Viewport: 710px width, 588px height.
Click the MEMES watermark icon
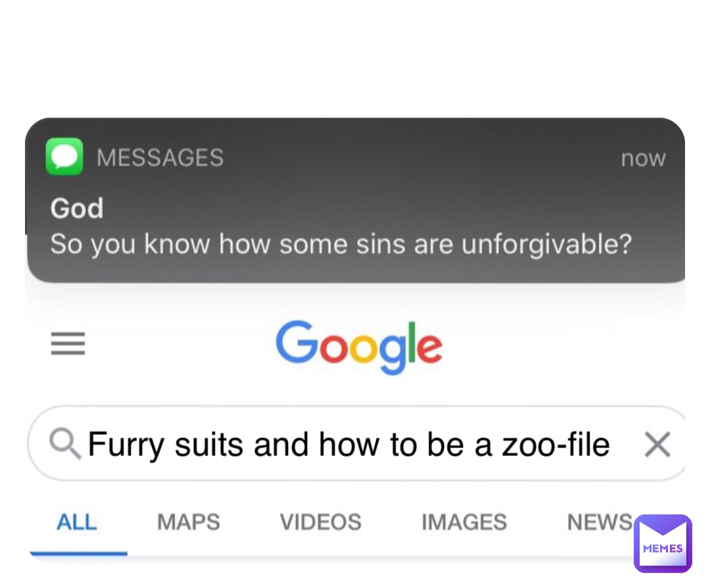point(663,543)
